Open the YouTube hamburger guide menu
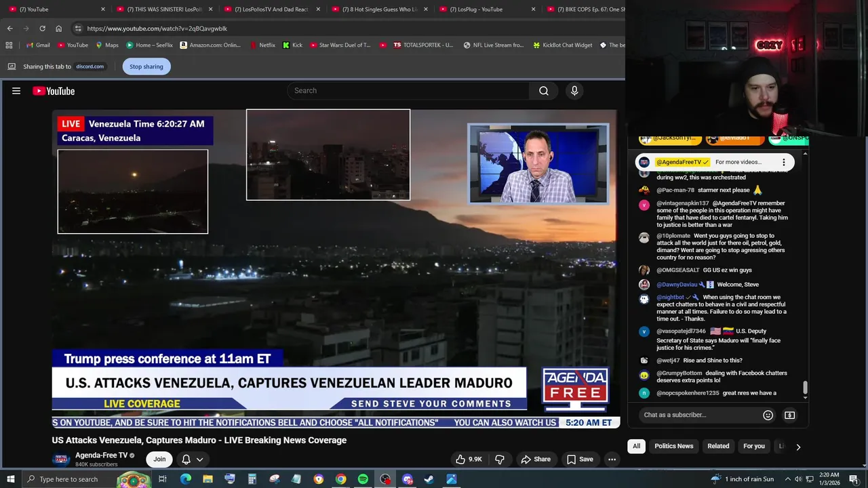 (x=16, y=91)
